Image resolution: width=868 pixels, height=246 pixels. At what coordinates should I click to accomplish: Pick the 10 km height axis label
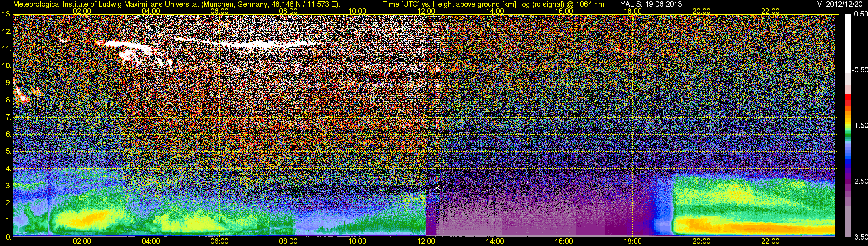tap(6, 66)
